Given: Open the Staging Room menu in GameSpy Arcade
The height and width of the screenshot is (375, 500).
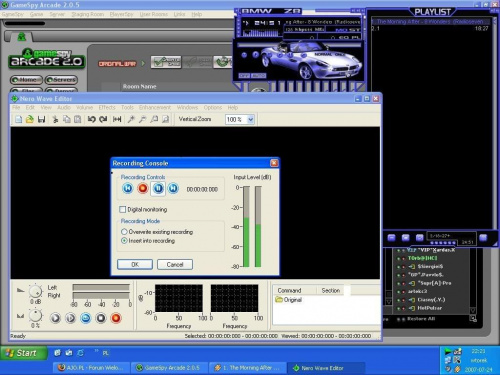Looking at the screenshot, I should [87, 14].
